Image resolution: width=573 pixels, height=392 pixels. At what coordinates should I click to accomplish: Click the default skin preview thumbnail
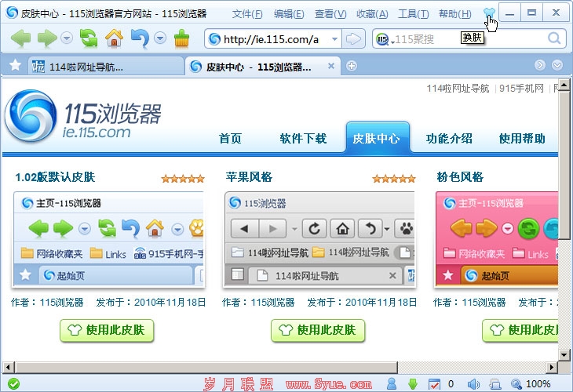point(108,239)
